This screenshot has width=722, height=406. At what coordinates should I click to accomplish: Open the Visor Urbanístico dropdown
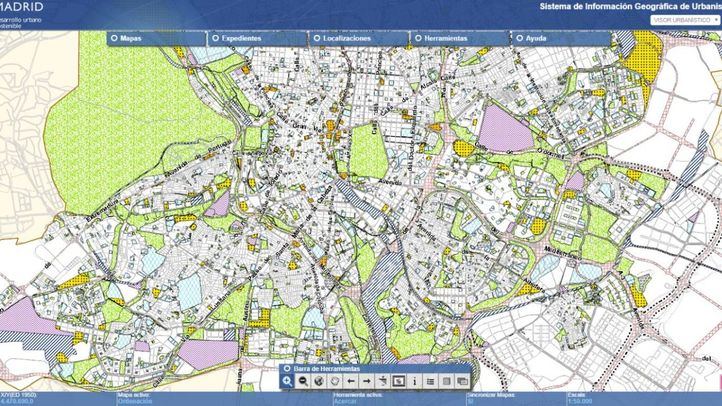pos(686,19)
